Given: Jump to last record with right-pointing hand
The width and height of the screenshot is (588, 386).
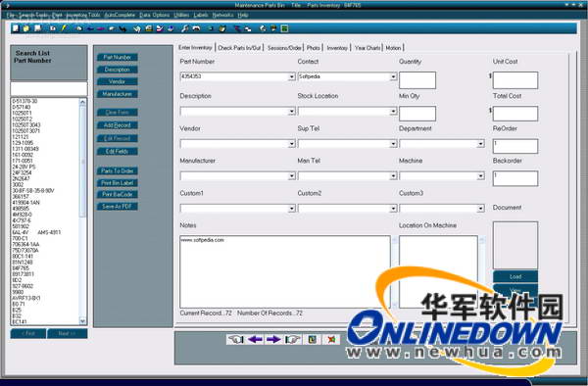Looking at the screenshot, I should pos(292,339).
